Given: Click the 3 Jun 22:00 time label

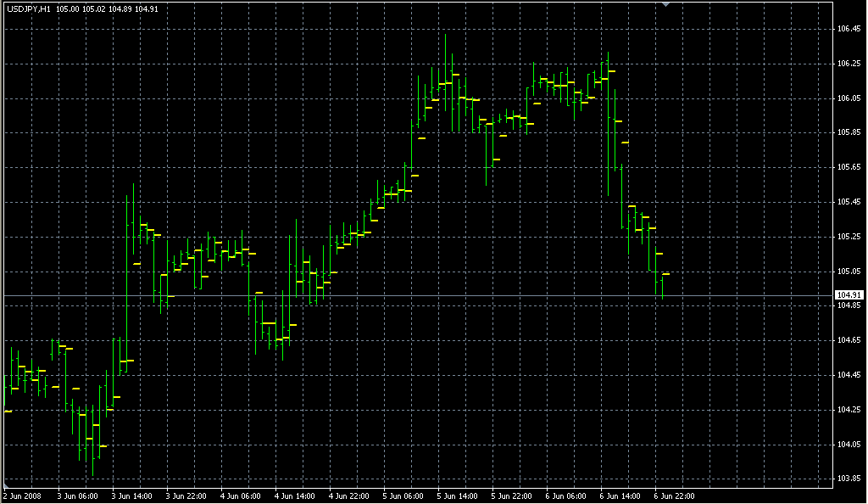Looking at the screenshot, I should pyautogui.click(x=186, y=496).
